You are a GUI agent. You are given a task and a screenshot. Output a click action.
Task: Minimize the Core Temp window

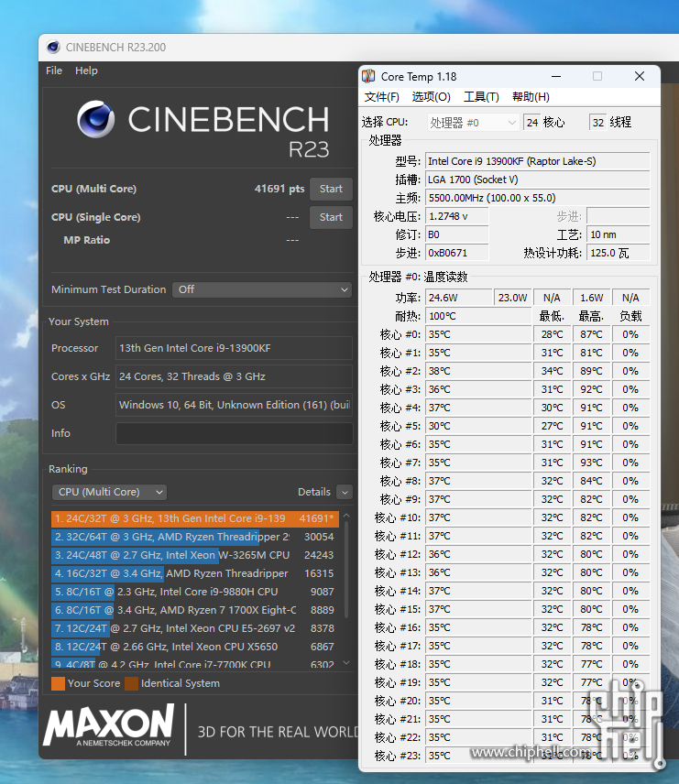pos(556,77)
